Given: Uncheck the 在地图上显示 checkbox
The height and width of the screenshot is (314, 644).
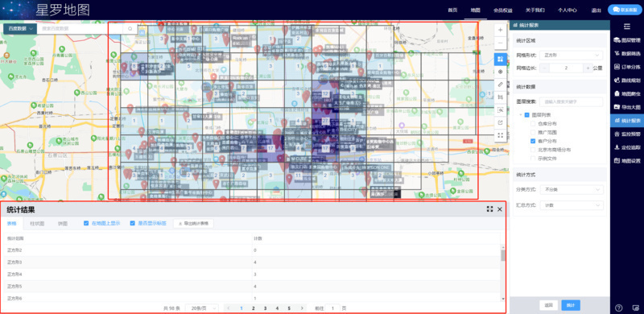Looking at the screenshot, I should coord(86,223).
